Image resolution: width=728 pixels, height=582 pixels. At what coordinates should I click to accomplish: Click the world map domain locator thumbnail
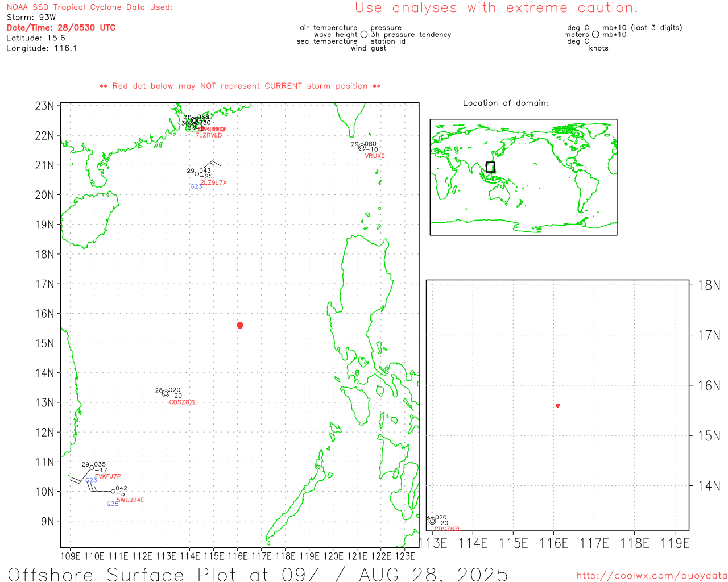[523, 177]
